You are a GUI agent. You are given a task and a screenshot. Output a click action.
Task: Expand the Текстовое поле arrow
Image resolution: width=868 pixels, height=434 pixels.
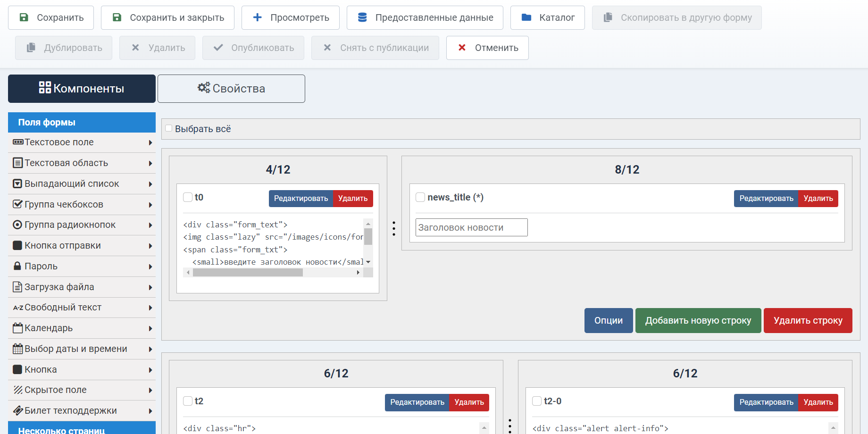pos(150,142)
